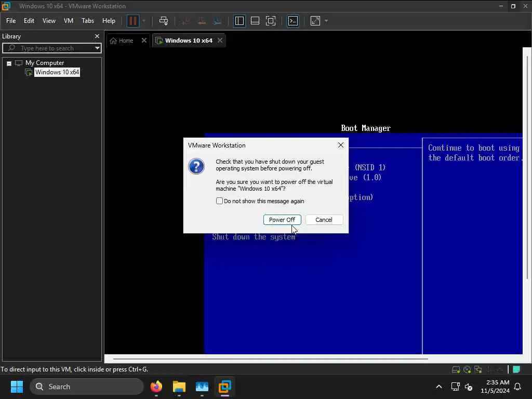Click the Cancel button in dialog

[x=324, y=220]
